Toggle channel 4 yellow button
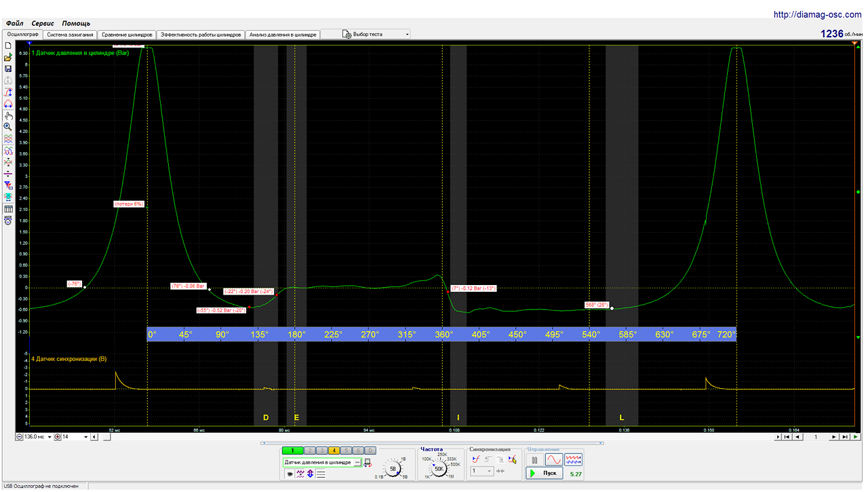Screen dimensions: 868x492 pyautogui.click(x=334, y=450)
